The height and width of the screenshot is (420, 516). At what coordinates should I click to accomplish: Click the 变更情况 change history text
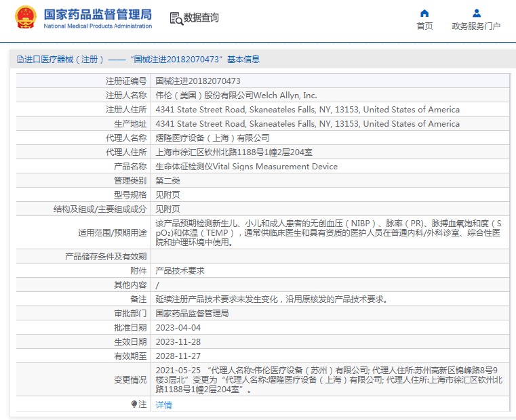coord(329,379)
